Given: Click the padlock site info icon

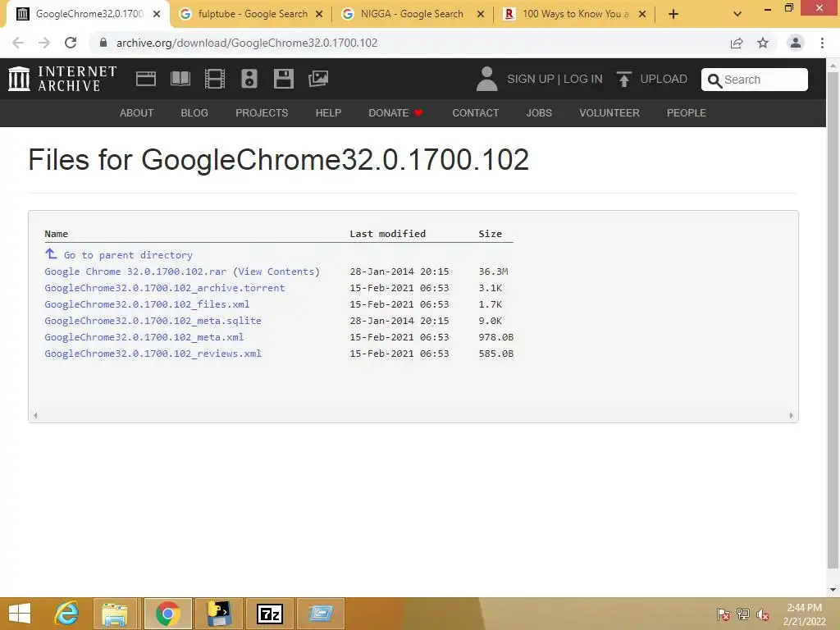Looking at the screenshot, I should tap(103, 43).
